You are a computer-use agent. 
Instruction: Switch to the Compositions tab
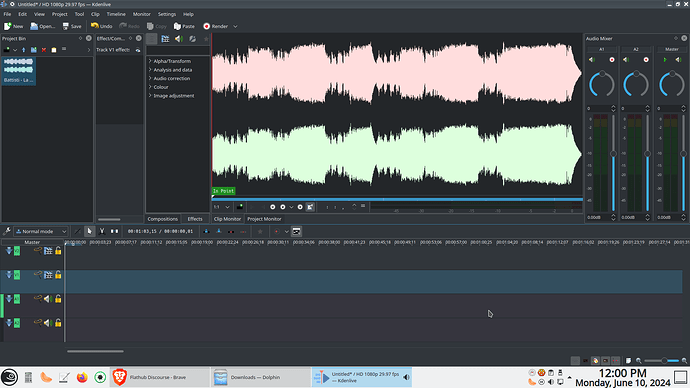click(162, 219)
